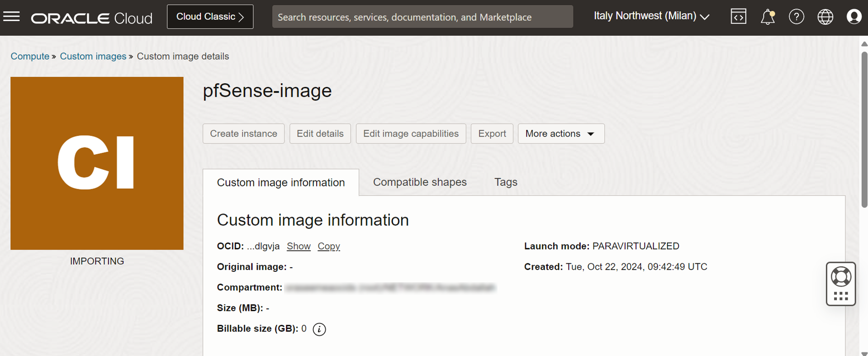Open the language globe menu
This screenshot has width=868, height=356.
point(825,17)
